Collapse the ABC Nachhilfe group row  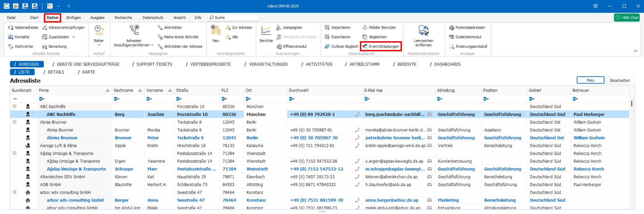15,107
